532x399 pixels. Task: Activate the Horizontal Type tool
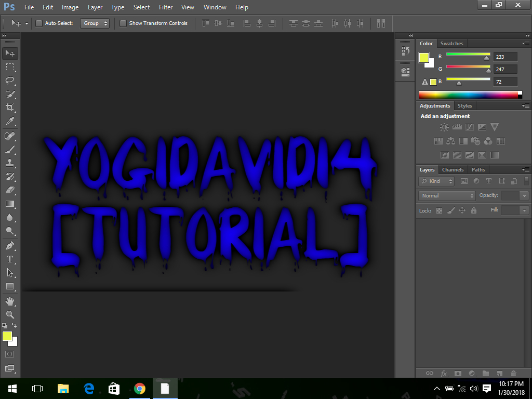(x=10, y=259)
